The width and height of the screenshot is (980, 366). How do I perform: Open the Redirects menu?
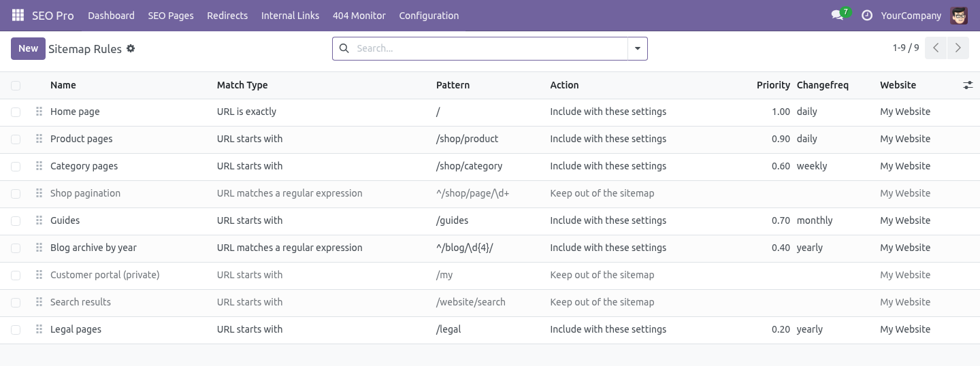coord(227,15)
